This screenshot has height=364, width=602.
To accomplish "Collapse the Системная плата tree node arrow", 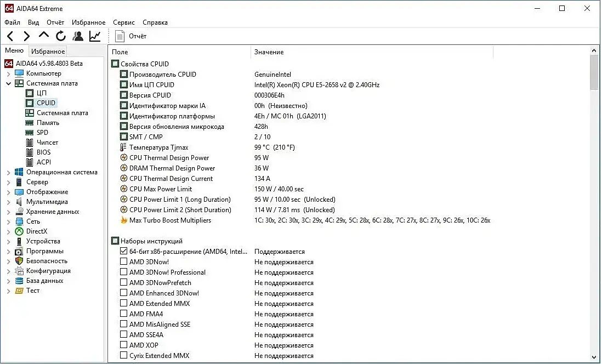I will click(8, 83).
